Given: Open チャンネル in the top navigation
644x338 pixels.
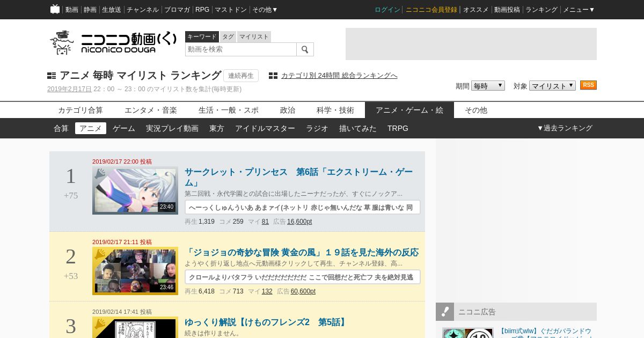Looking at the screenshot, I should [x=143, y=10].
